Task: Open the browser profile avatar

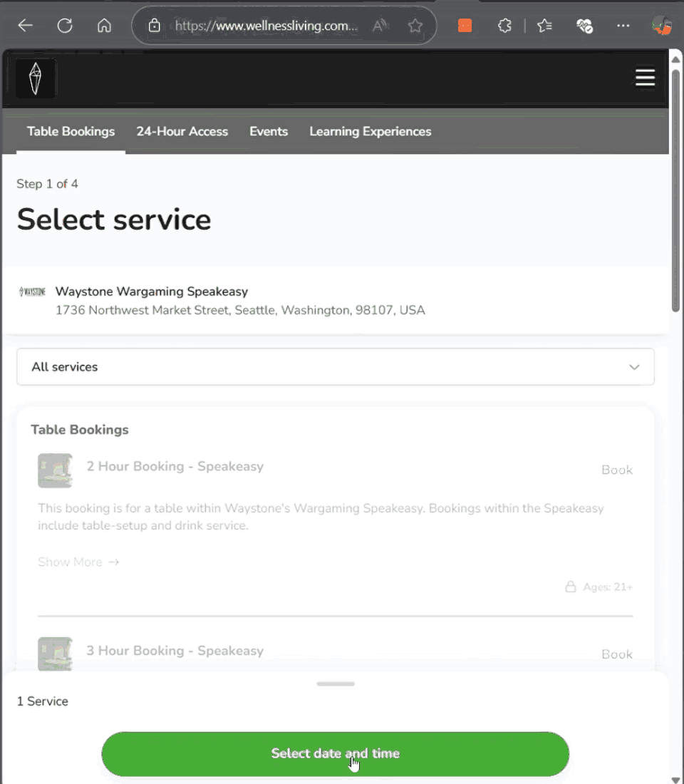Action: (662, 26)
